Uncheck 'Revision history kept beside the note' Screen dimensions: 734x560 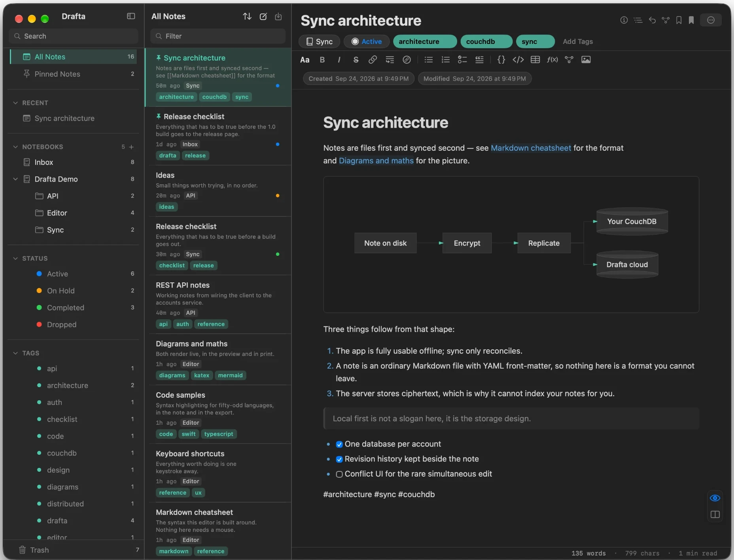coord(339,459)
